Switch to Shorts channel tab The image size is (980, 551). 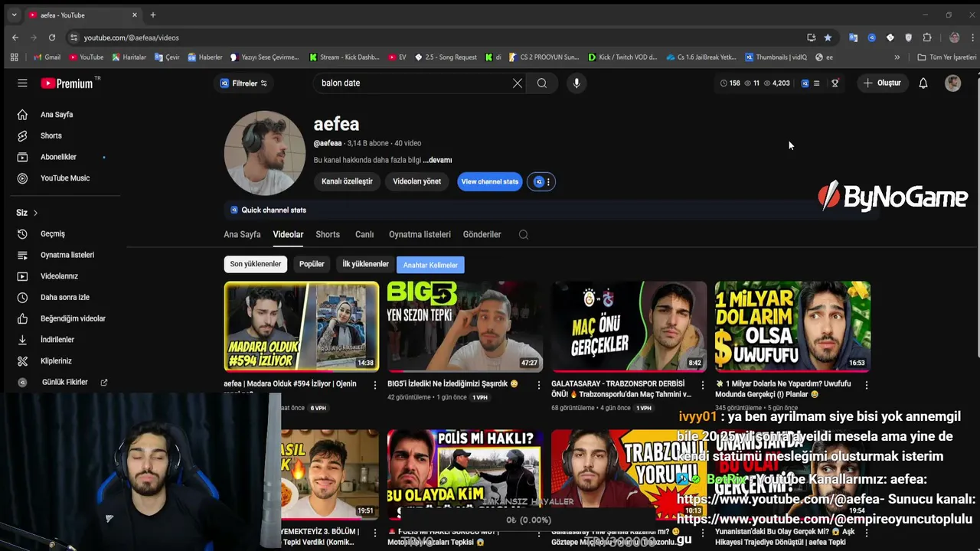[x=328, y=235]
